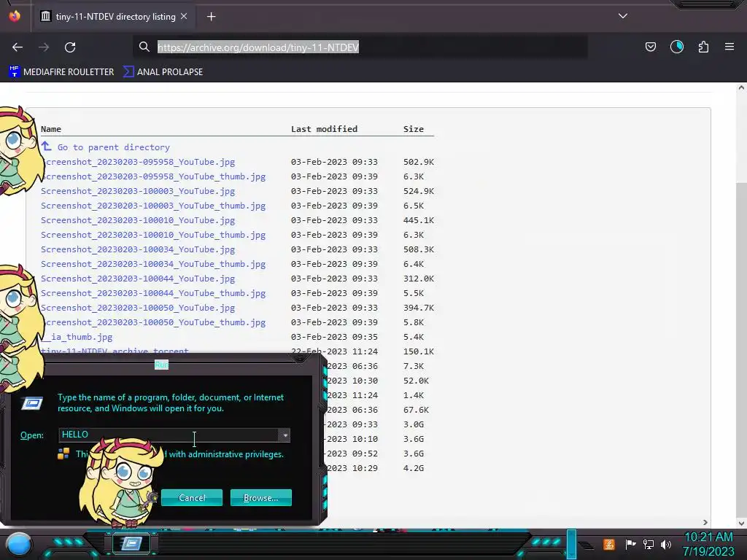Select the tiny-11-NTDEV directory listing tab

[115, 17]
